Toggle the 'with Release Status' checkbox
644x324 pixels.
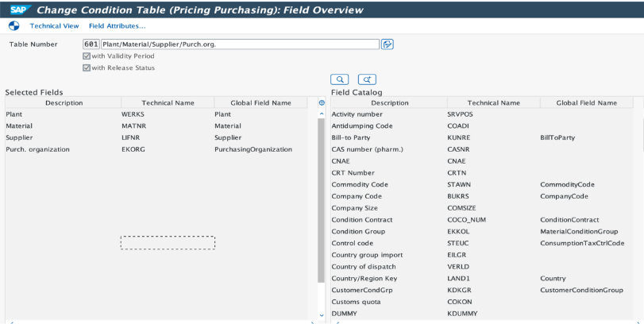(87, 67)
